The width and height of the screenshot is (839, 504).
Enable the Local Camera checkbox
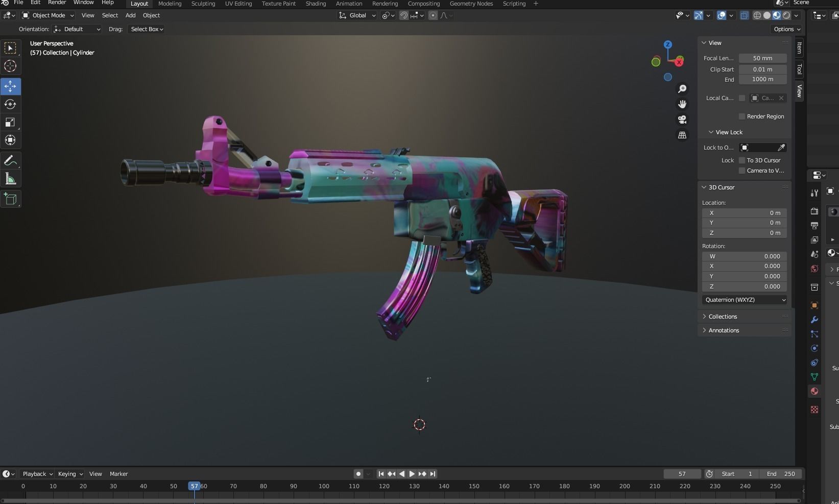tap(742, 98)
